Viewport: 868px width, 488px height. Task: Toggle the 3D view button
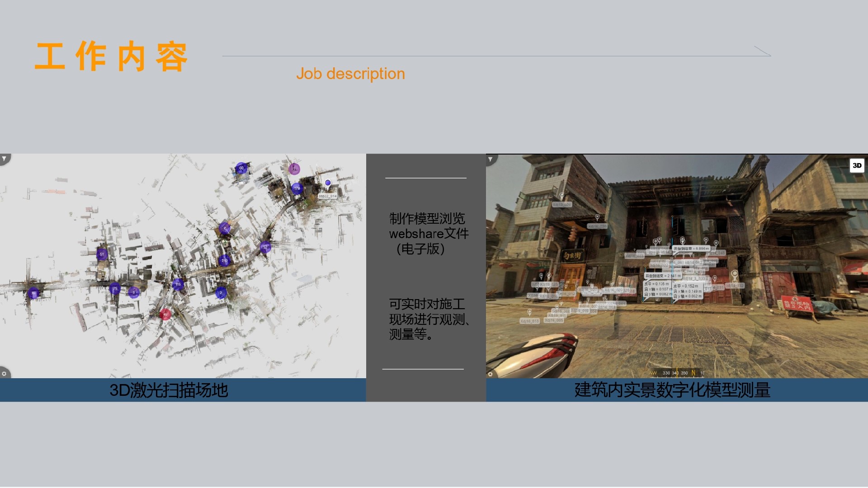(857, 165)
